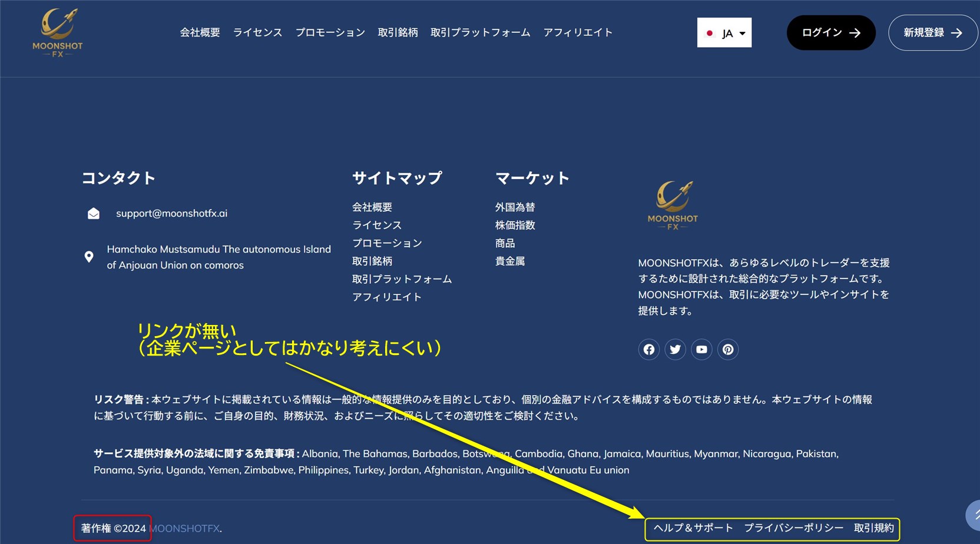This screenshot has height=544, width=980.
Task: Open 会社概要 in the top navigation
Action: (200, 33)
